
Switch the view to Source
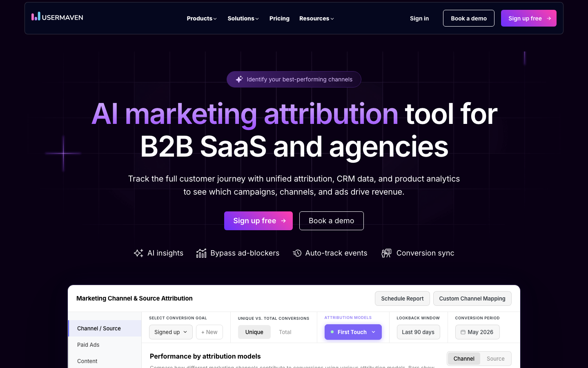click(x=496, y=359)
